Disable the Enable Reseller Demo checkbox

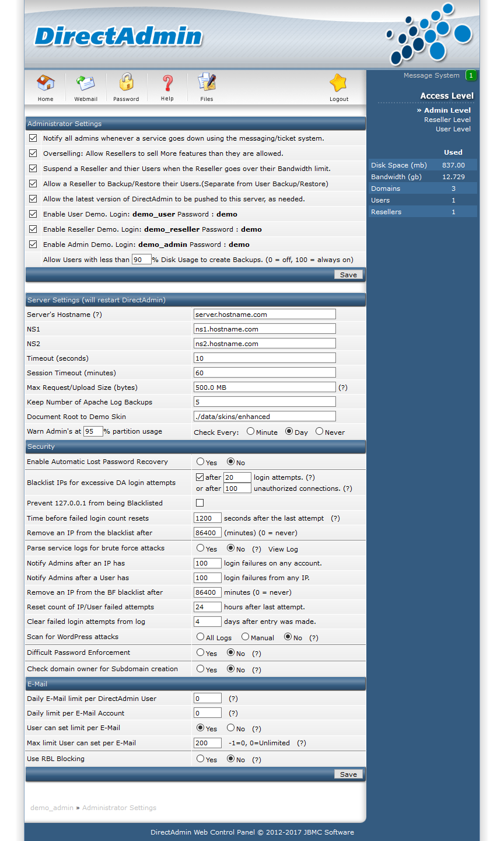[33, 229]
